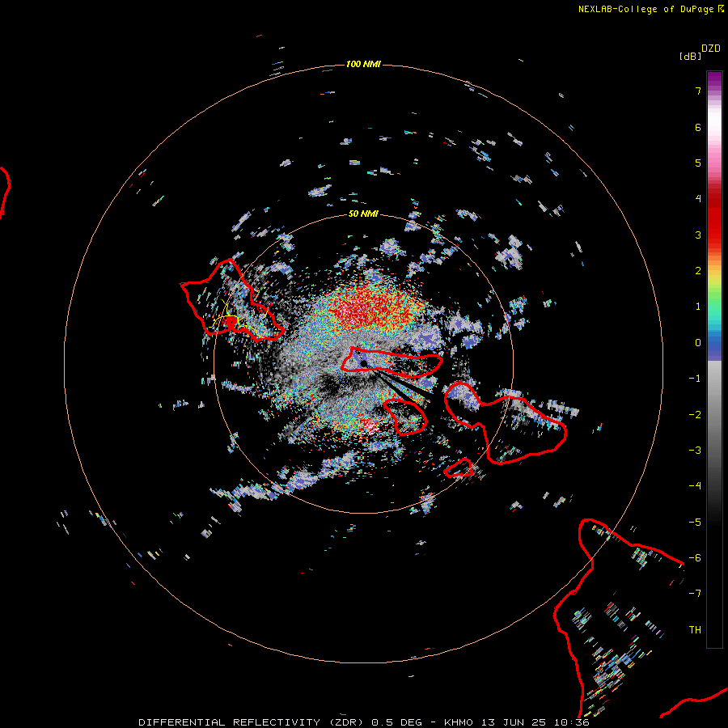
Task: Click the TH label on color scale
Action: click(695, 630)
